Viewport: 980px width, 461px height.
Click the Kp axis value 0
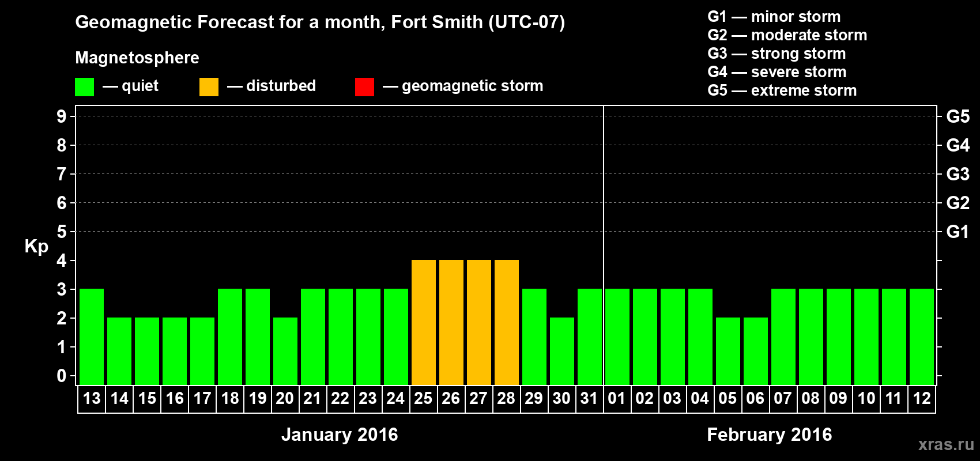point(62,376)
